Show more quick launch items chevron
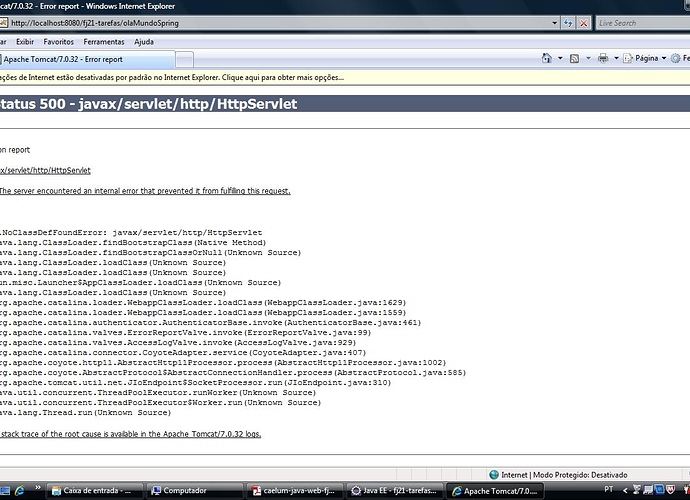The width and height of the screenshot is (690, 500). pyautogui.click(x=38, y=488)
